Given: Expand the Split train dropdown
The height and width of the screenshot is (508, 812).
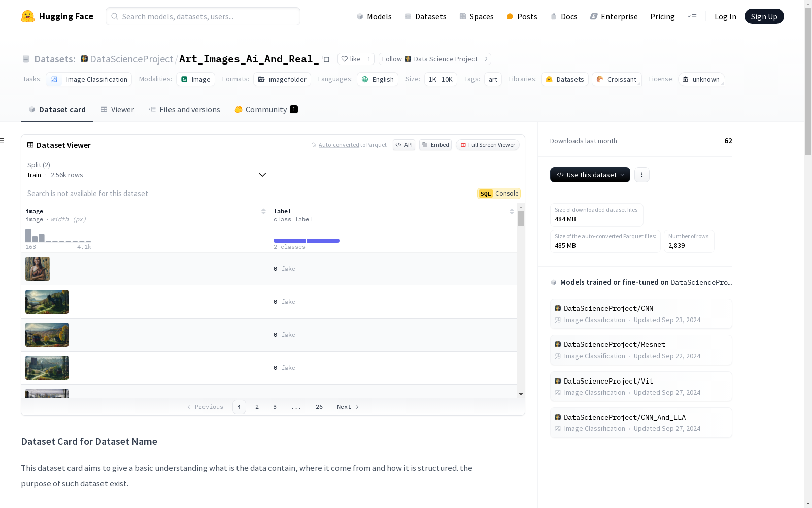Looking at the screenshot, I should point(147,170).
